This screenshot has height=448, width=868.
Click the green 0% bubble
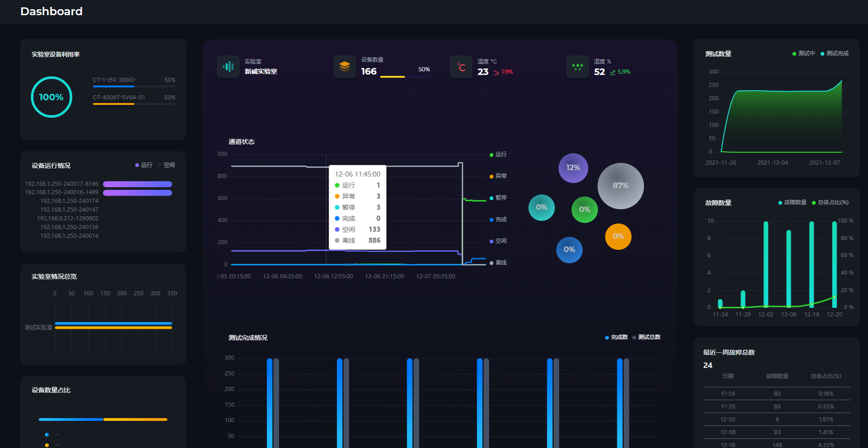coord(584,210)
